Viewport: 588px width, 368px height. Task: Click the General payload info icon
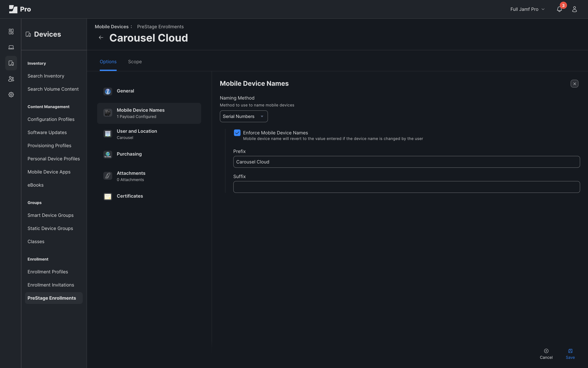point(108,92)
